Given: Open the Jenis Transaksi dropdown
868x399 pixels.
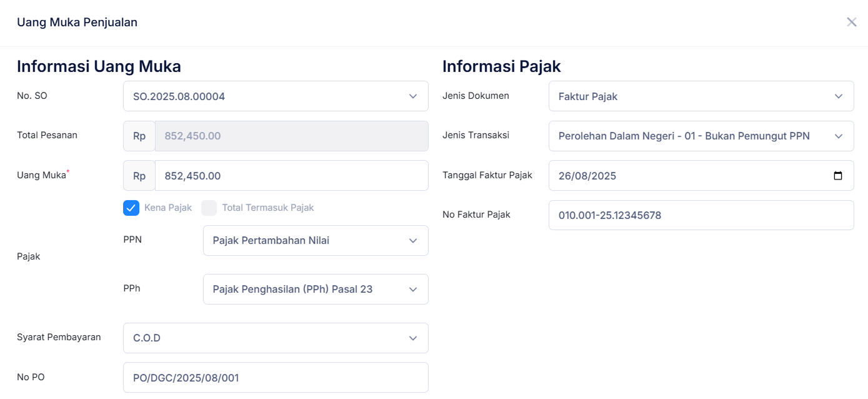Looking at the screenshot, I should click(x=701, y=136).
